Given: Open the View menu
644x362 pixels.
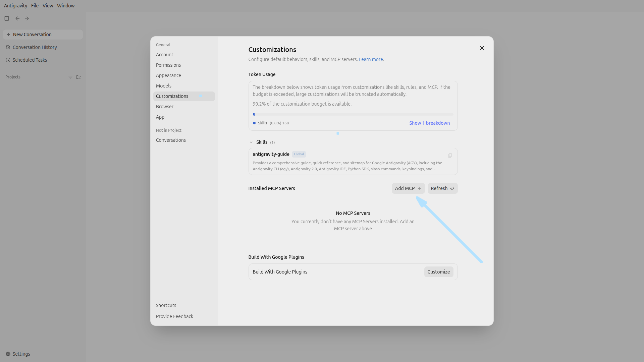Looking at the screenshot, I should click(x=48, y=6).
